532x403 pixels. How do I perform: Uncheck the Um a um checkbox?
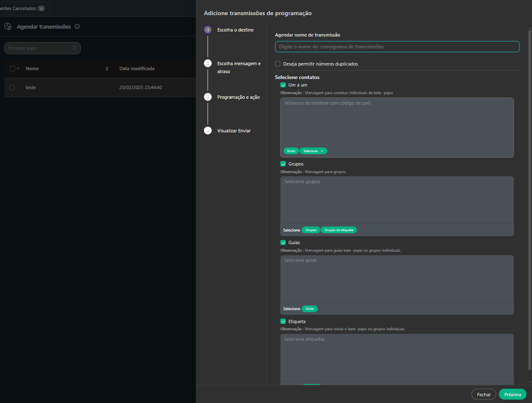point(283,85)
